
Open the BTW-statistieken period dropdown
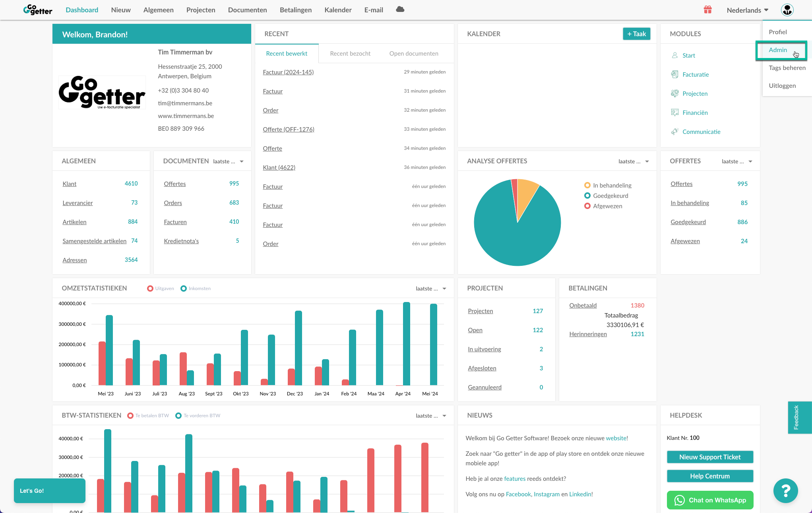431,416
